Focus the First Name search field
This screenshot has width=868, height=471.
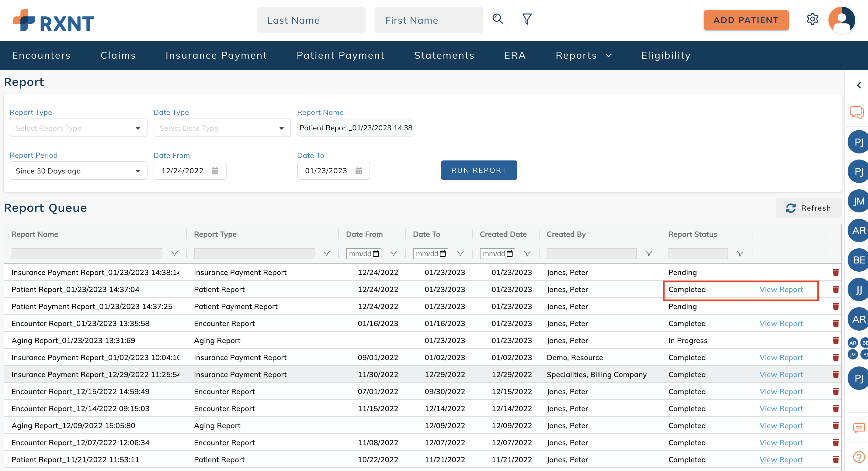[429, 20]
